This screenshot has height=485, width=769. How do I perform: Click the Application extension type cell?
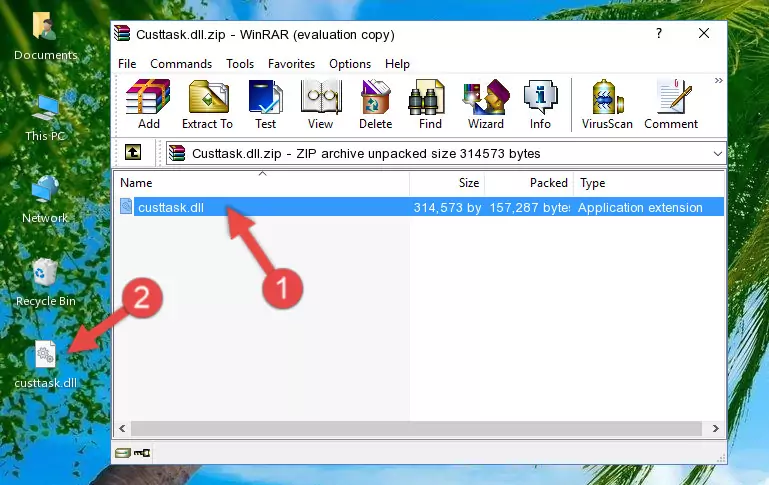[640, 207]
